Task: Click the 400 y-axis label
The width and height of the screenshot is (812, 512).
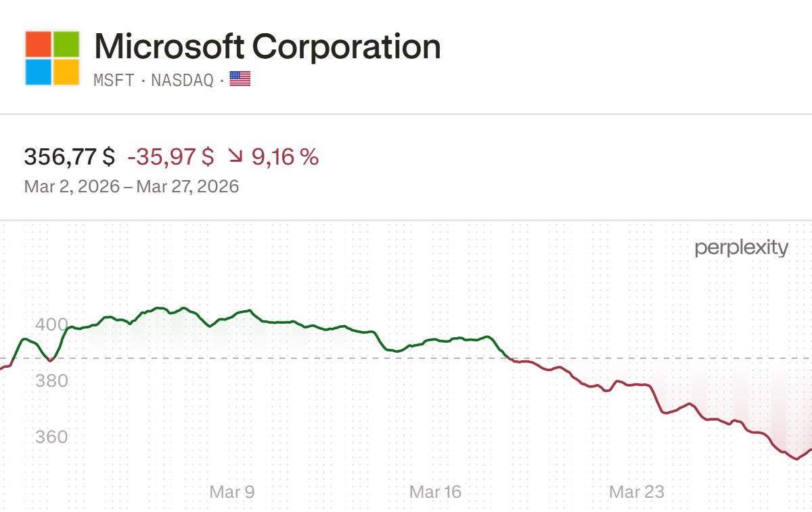Action: (x=51, y=324)
